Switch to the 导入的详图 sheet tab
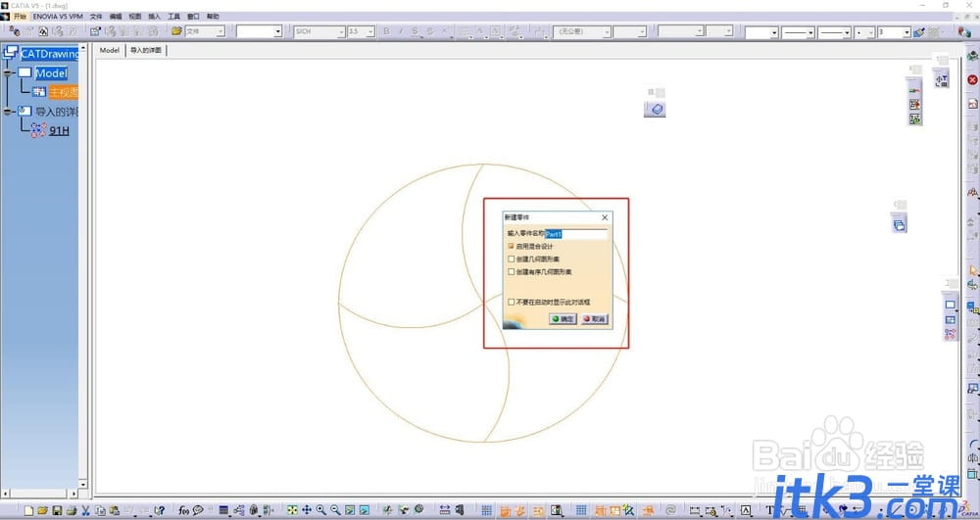 (146, 50)
